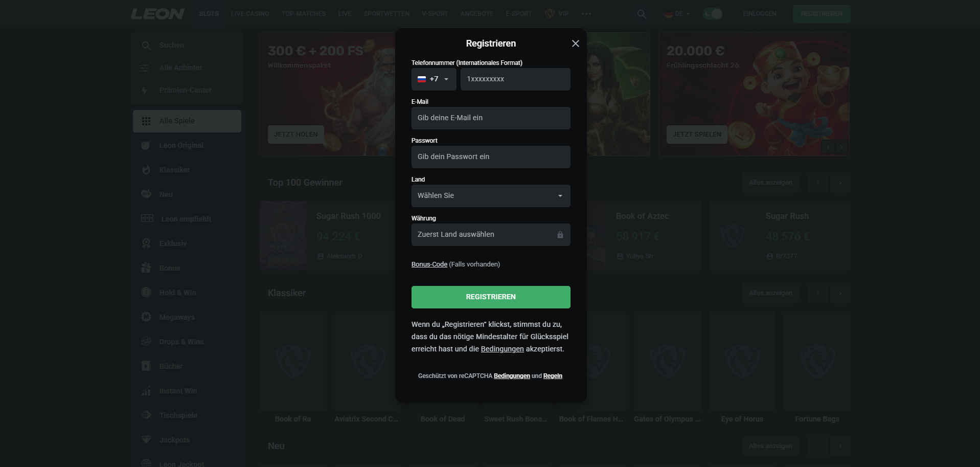
Task: Toggle the dark/light theme switch
Action: click(712, 14)
